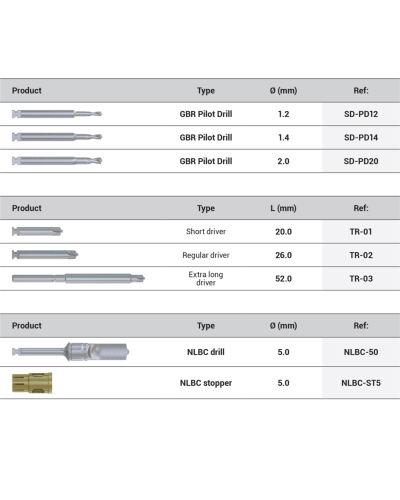Image resolution: width=400 pixels, height=500 pixels.
Task: Select the 2.0 mm GBR Pilot Drill picture
Action: point(57,161)
